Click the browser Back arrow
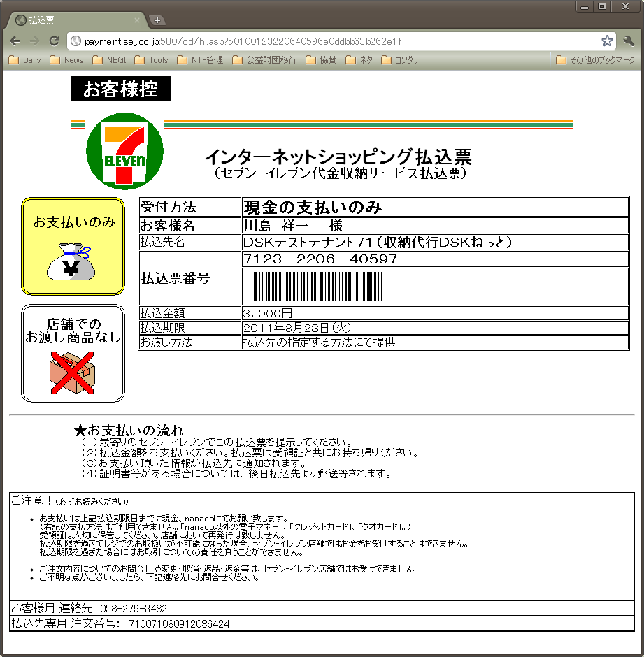The height and width of the screenshot is (657, 644). pos(15,41)
